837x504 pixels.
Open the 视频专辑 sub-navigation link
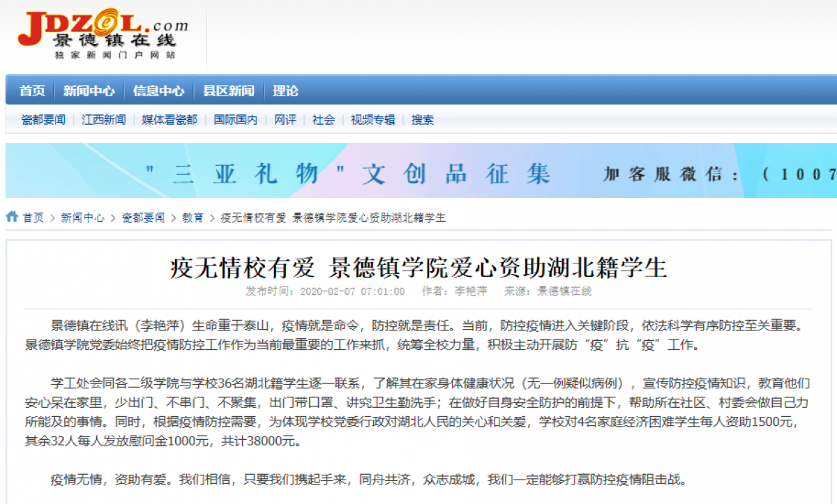click(373, 120)
